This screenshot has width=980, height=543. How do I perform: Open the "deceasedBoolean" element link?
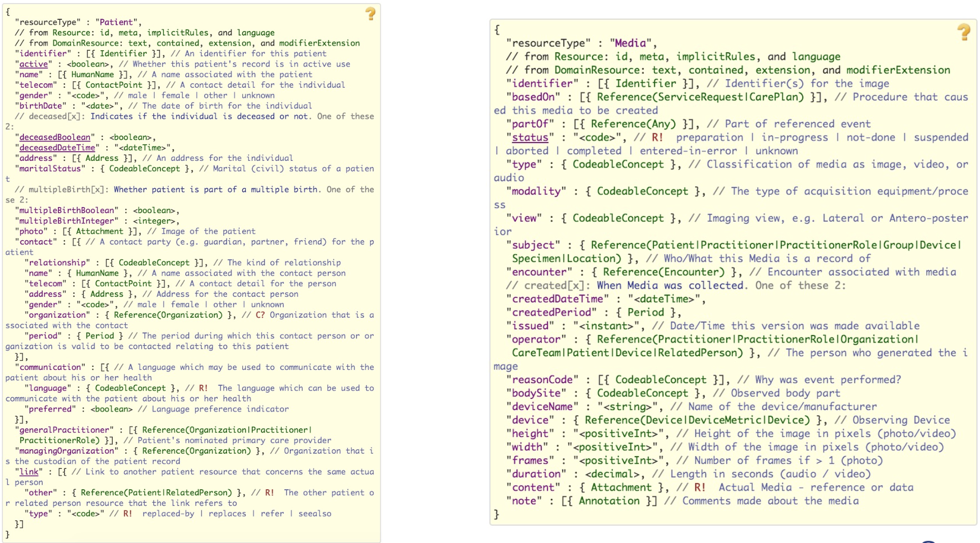point(55,137)
